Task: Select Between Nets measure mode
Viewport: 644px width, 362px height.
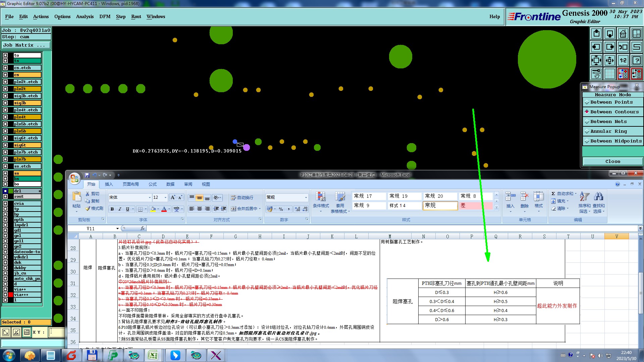Action: point(612,122)
